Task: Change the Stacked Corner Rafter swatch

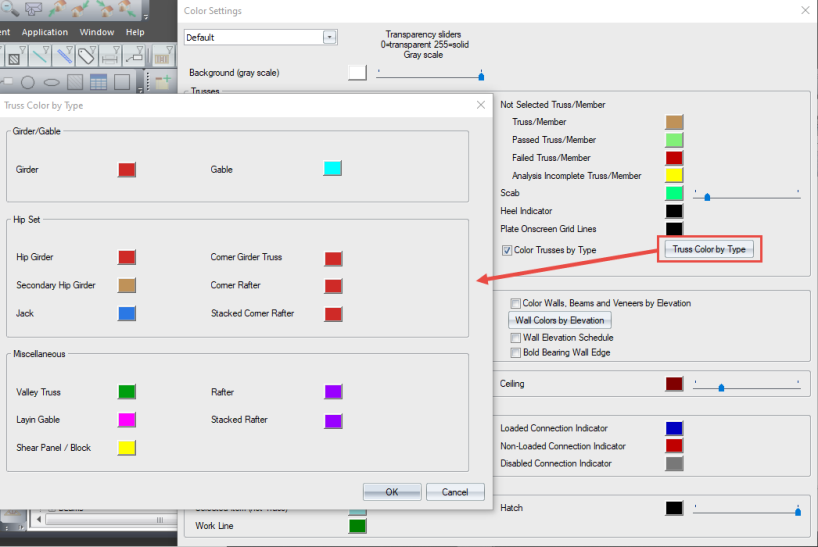Action: [333, 314]
